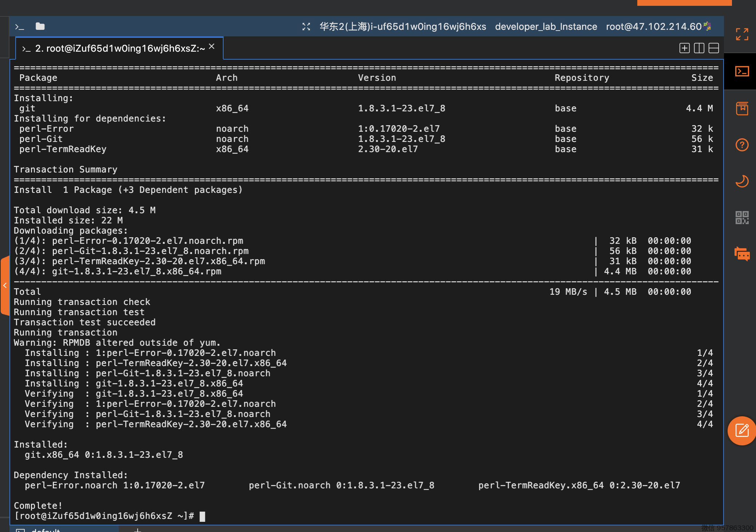Expand the collapsed left side panel
The width and height of the screenshot is (756, 532).
(x=5, y=285)
